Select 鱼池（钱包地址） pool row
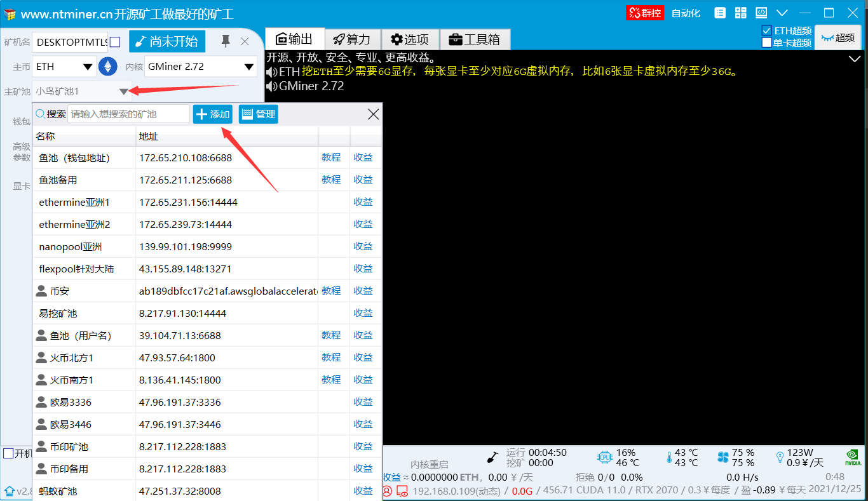The width and height of the screenshot is (868, 501). coord(207,157)
